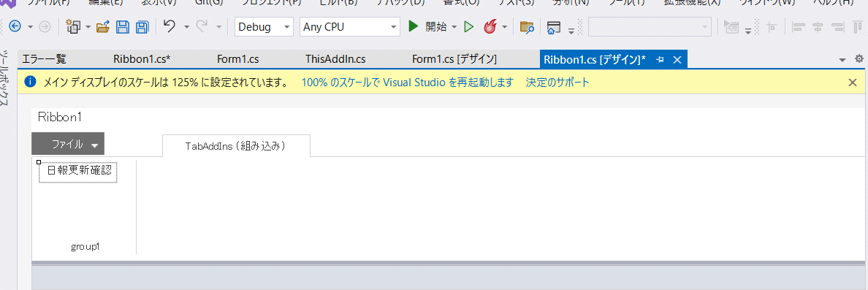
Task: Click the align to grid icon
Action: click(x=772, y=27)
